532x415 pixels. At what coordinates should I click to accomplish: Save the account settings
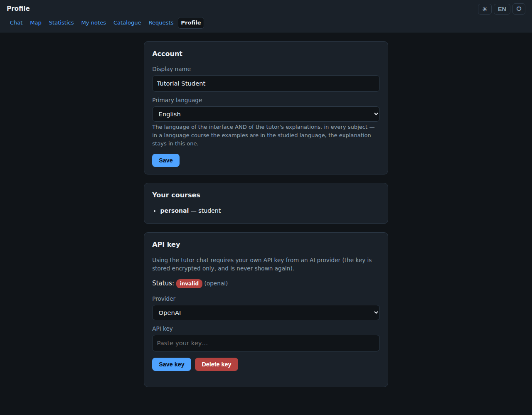pos(166,160)
